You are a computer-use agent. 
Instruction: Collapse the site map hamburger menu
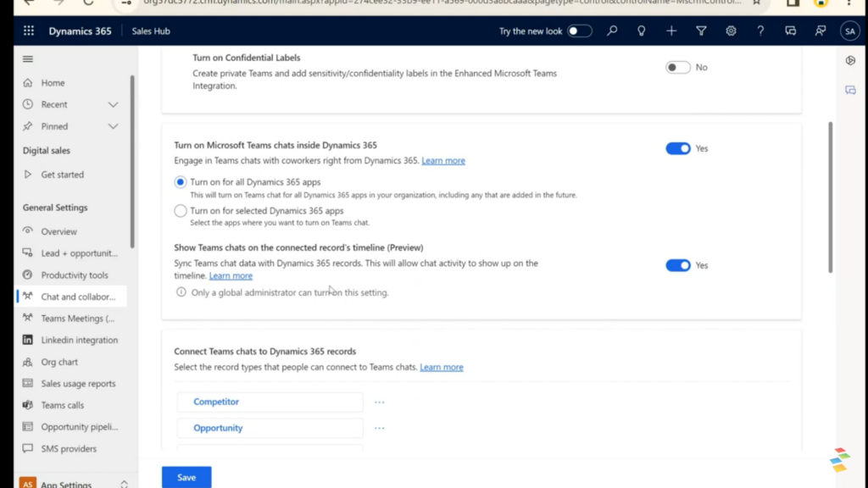click(28, 59)
